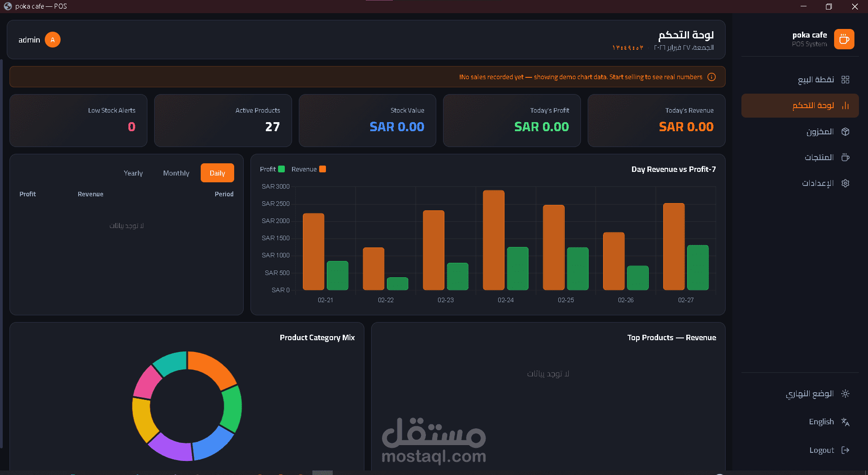This screenshot has width=868, height=475.
Task: Click the 02-27 green profit bar
Action: coord(698,267)
